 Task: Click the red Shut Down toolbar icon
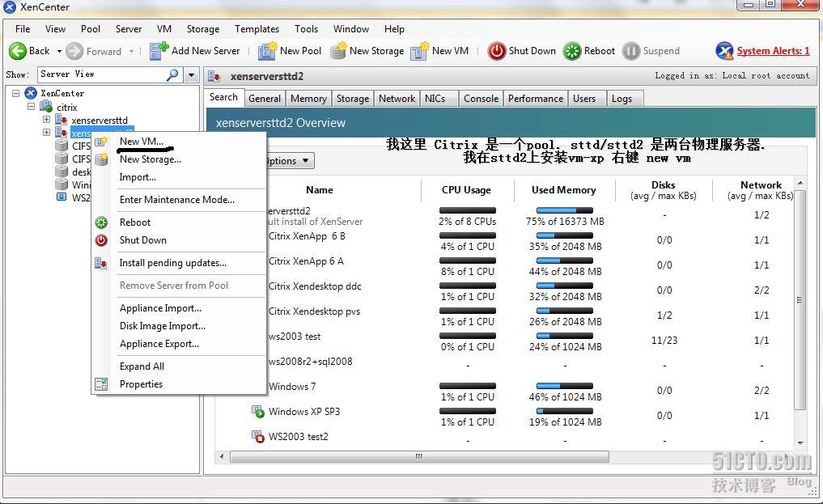point(497,51)
